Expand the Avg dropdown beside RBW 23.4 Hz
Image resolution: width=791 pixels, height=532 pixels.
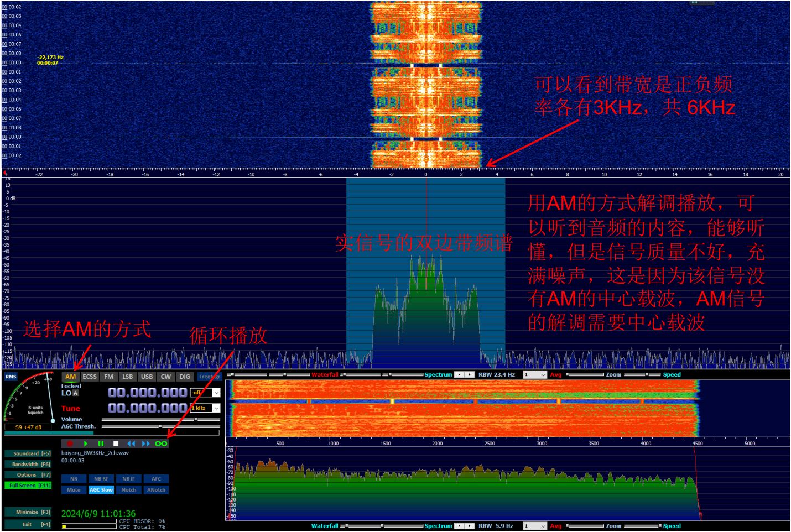coord(543,375)
